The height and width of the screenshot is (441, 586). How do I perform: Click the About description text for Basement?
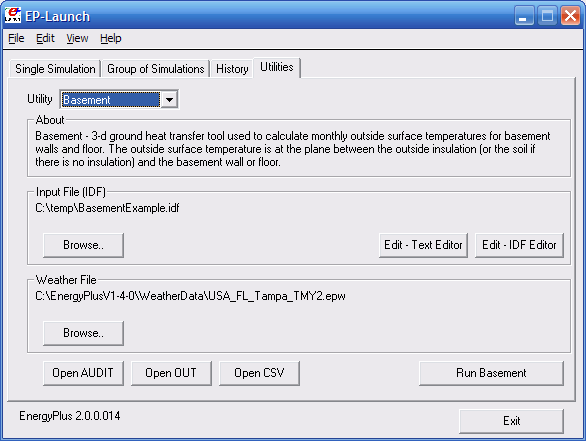[293, 149]
